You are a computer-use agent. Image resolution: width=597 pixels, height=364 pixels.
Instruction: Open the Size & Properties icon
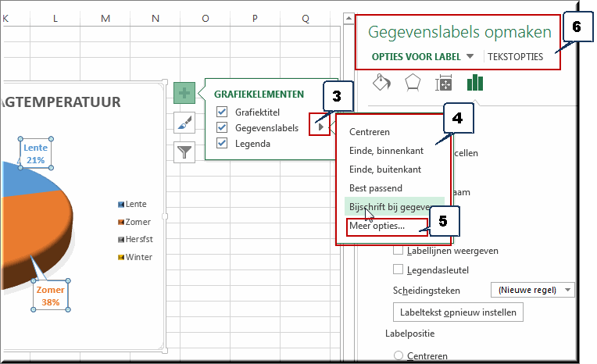coord(444,84)
